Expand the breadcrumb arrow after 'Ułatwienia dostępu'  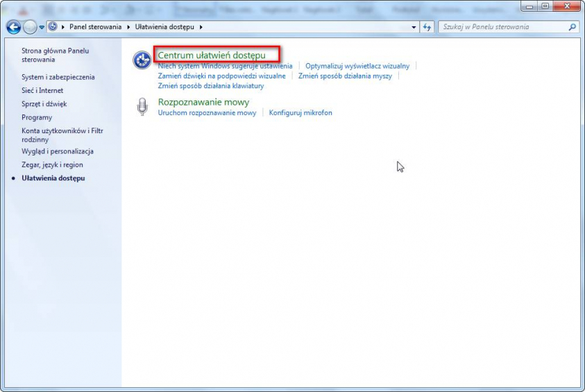[201, 27]
